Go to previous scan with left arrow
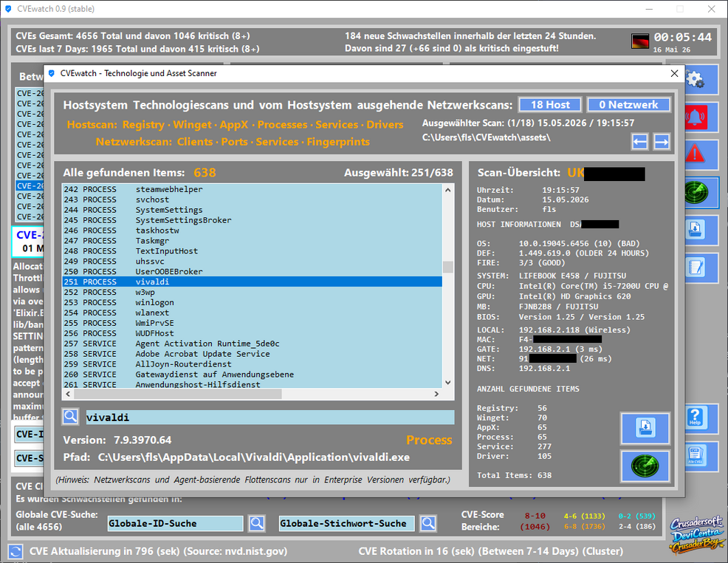Image resolution: width=728 pixels, height=563 pixels. tap(640, 142)
